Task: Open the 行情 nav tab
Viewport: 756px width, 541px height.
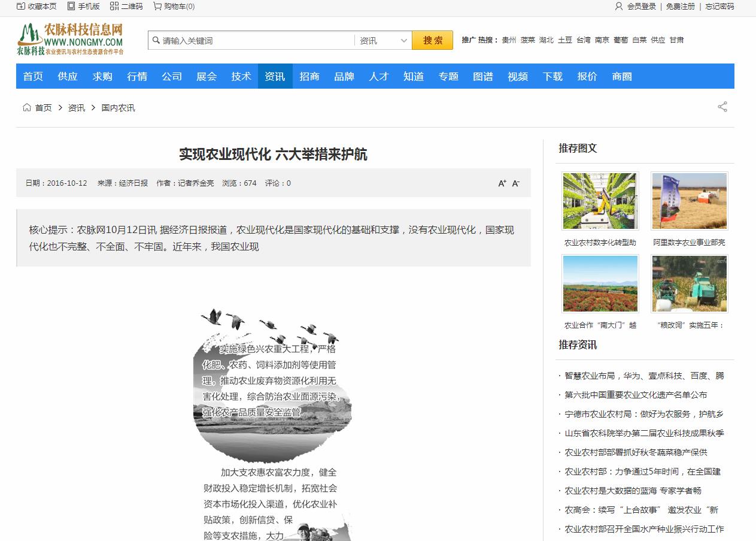Action: [137, 76]
